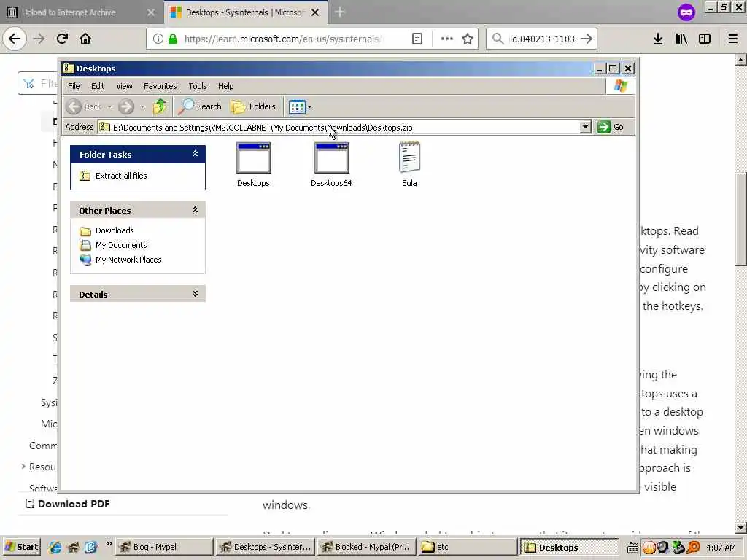Viewport: 747px width, 560px height.
Task: Open the Desktops64 executable file
Action: pos(331,165)
